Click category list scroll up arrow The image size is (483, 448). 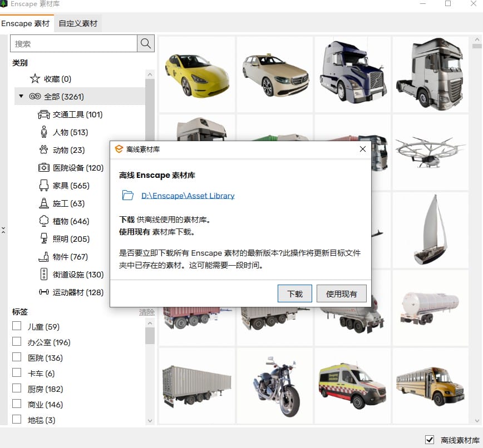click(150, 74)
